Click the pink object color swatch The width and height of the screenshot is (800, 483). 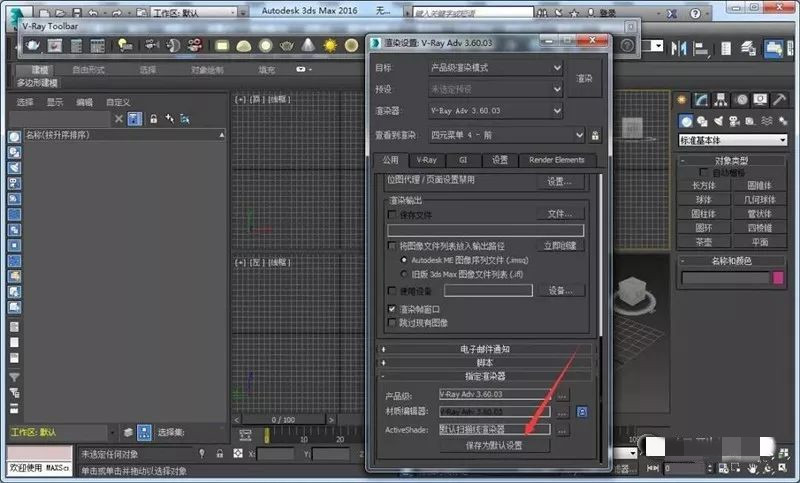[x=777, y=279]
